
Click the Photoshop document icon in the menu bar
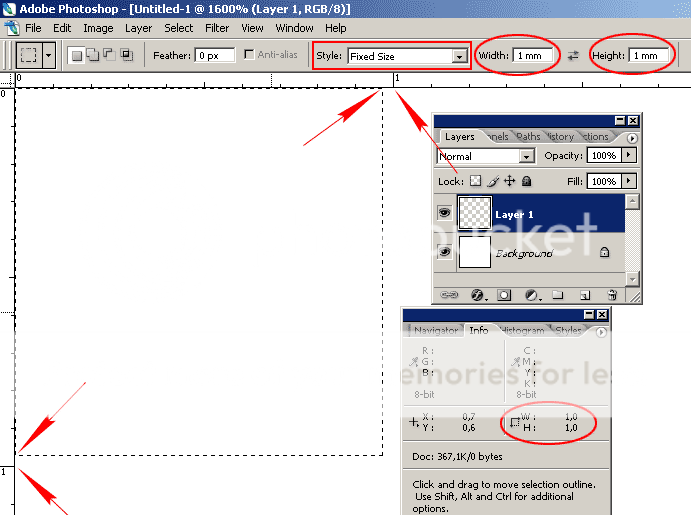(12, 28)
